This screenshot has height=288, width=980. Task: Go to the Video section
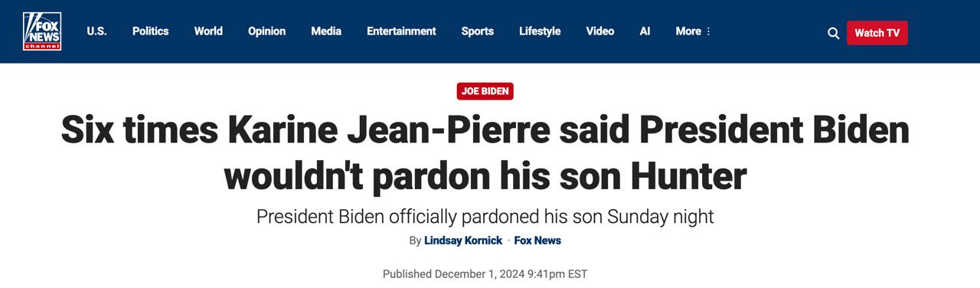[600, 31]
